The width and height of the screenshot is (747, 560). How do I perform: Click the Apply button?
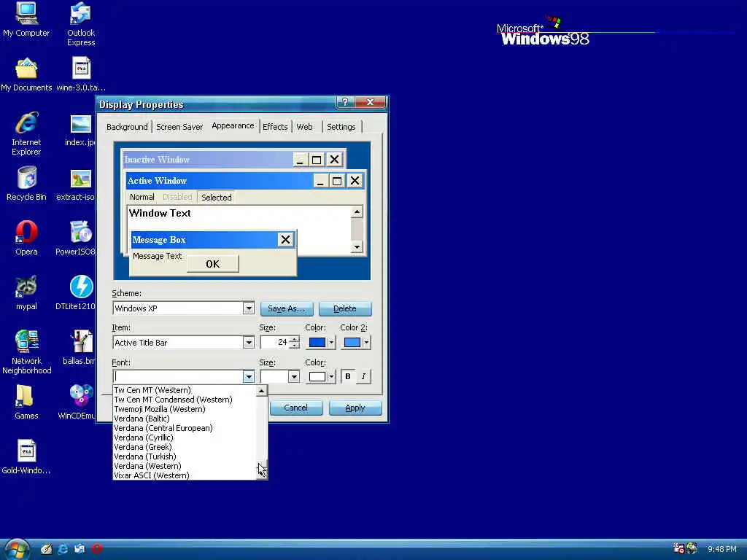(355, 408)
